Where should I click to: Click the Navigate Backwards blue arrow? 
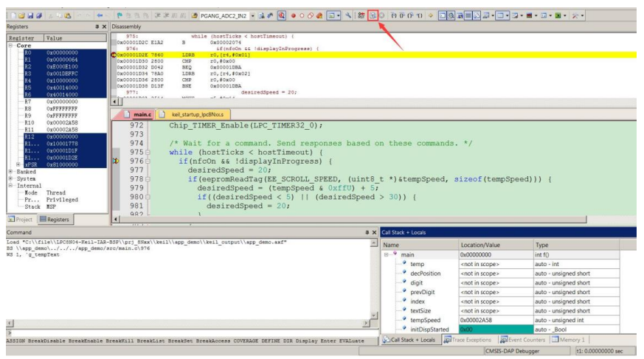point(100,15)
